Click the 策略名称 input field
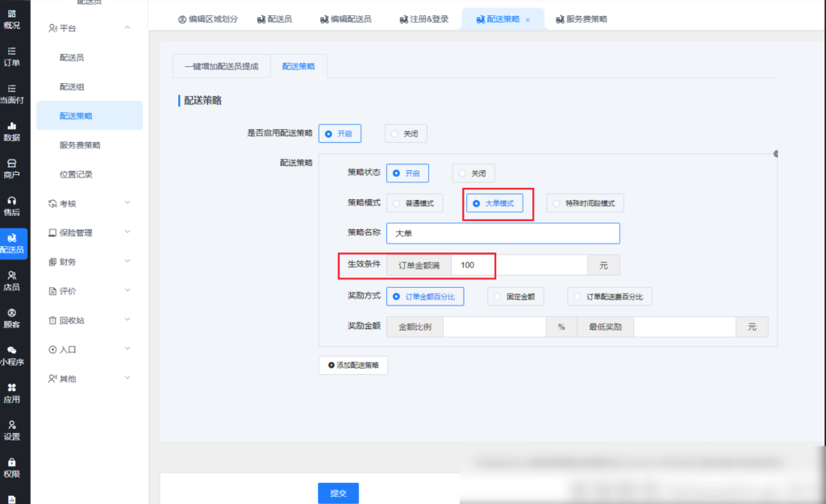This screenshot has width=826, height=504. tap(503, 233)
